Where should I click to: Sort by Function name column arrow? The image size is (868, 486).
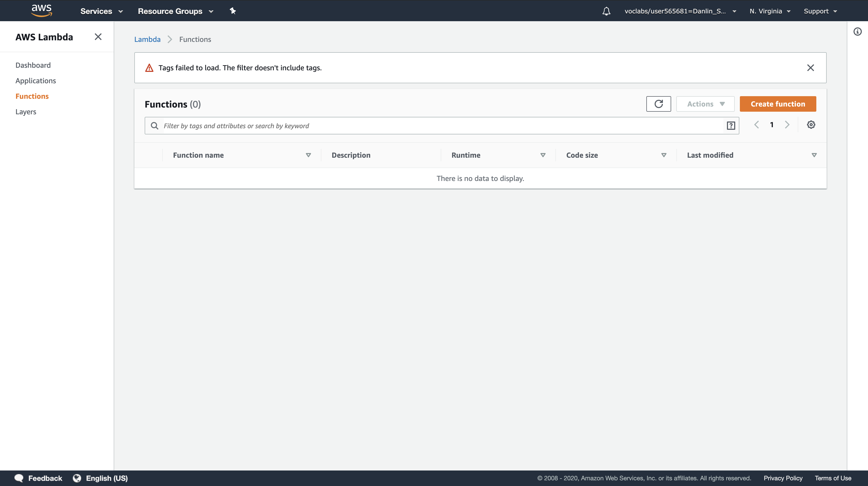coord(308,155)
